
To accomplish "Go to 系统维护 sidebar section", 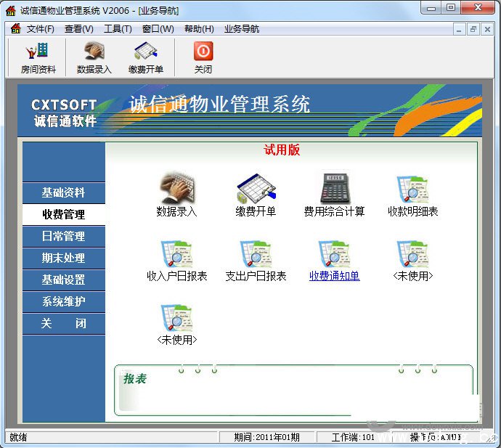I will (x=64, y=302).
